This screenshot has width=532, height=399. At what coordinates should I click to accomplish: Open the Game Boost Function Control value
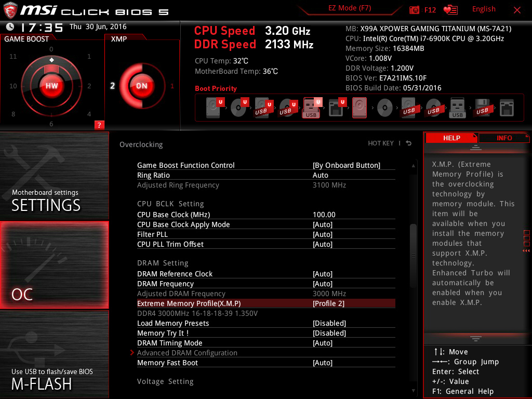coord(347,165)
